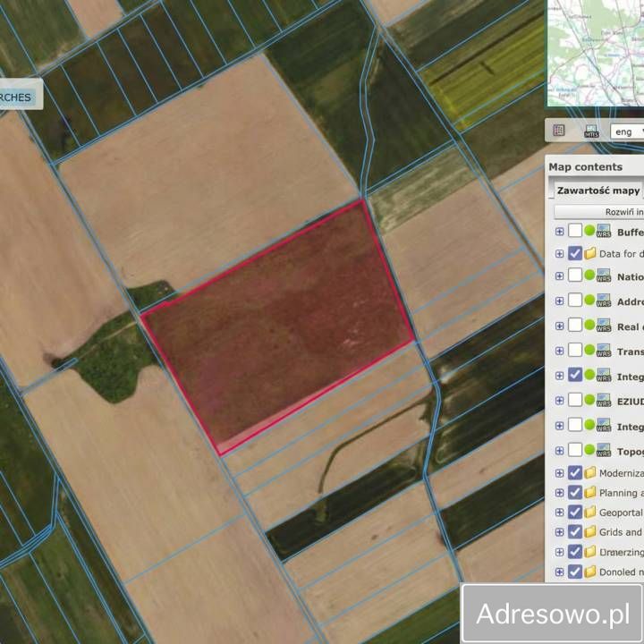Enable the Natio layer checkbox
This screenshot has height=644, width=644.
(x=575, y=275)
